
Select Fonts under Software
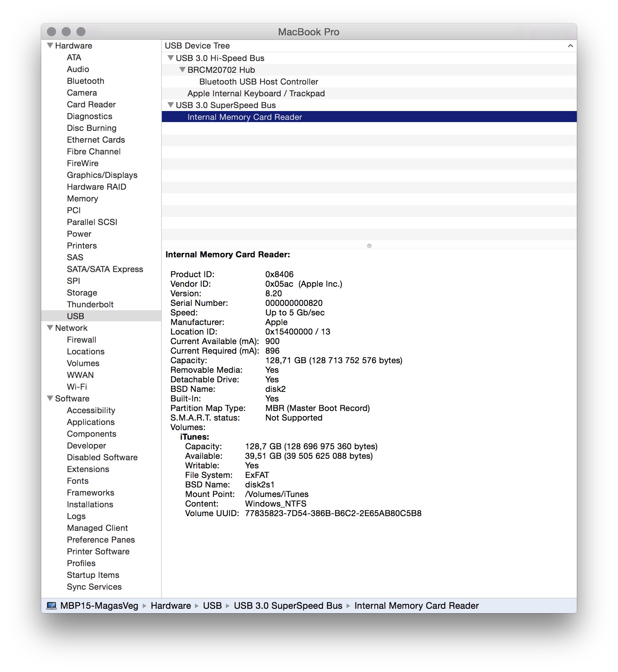point(78,481)
